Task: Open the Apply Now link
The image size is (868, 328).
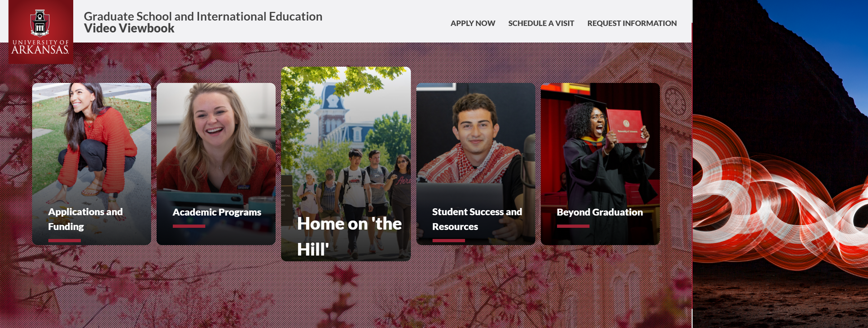Action: click(473, 23)
